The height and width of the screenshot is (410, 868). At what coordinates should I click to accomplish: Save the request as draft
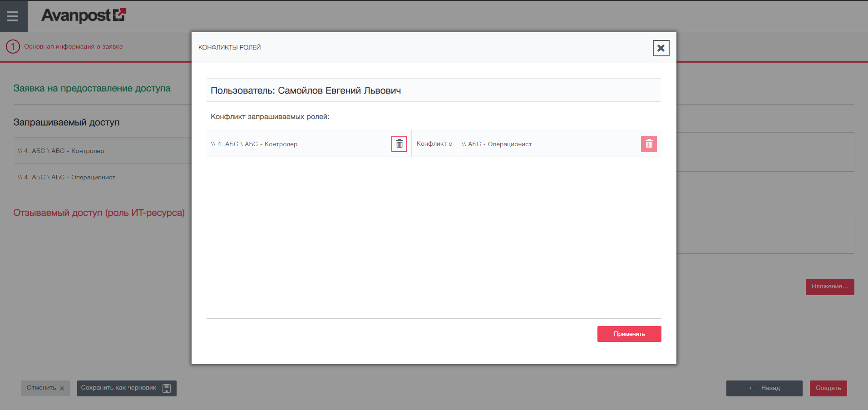pos(127,388)
